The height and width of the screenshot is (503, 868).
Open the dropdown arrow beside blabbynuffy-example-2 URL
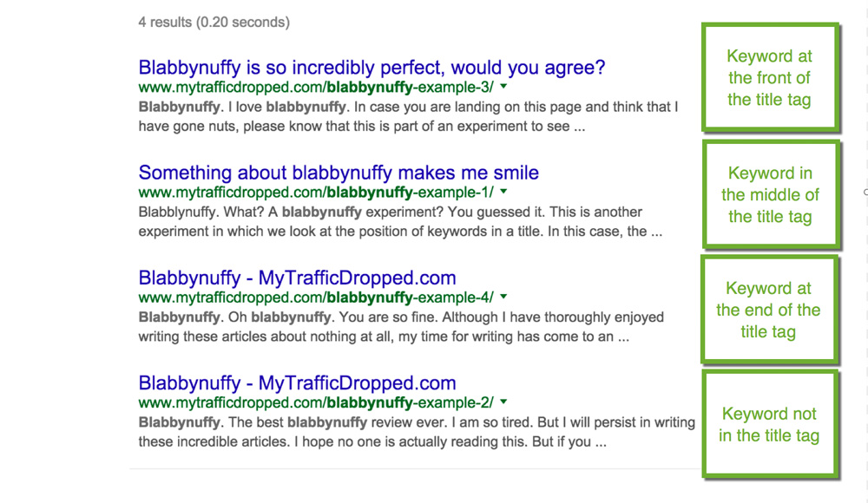click(x=503, y=402)
